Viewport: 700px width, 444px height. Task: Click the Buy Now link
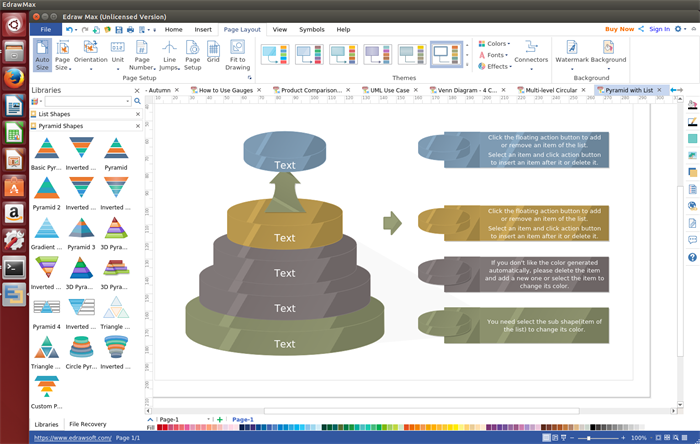coord(619,29)
